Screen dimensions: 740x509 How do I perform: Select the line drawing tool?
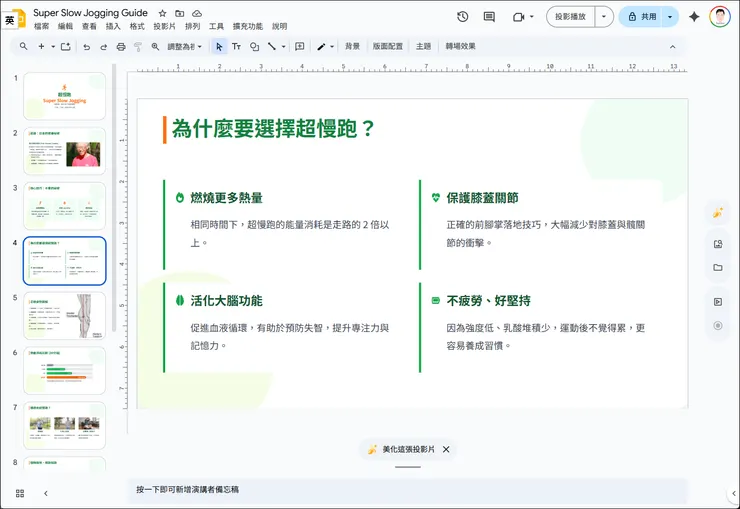coord(272,46)
